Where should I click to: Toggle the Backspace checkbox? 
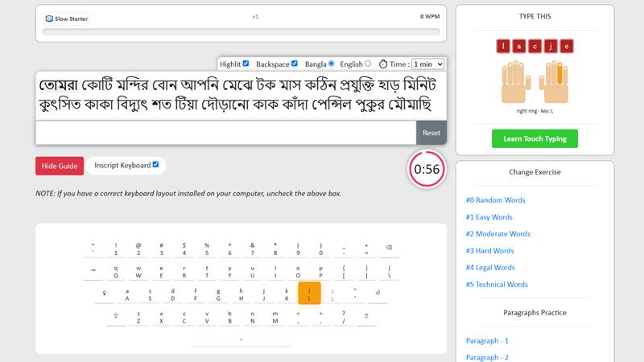pyautogui.click(x=295, y=64)
